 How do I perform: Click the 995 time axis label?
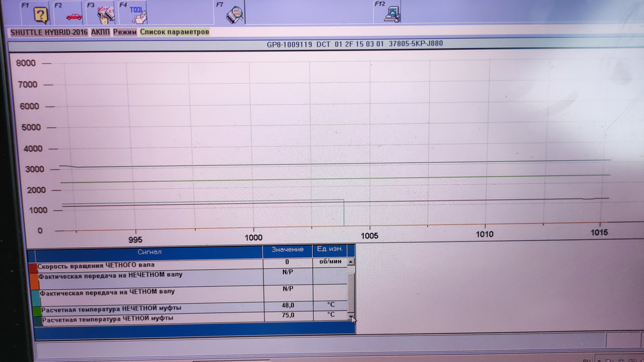(x=135, y=240)
